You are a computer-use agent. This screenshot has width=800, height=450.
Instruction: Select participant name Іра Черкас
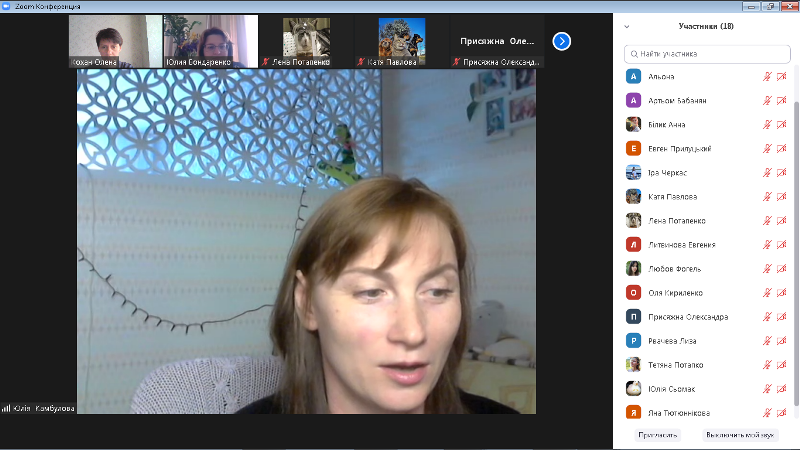pyautogui.click(x=667, y=173)
